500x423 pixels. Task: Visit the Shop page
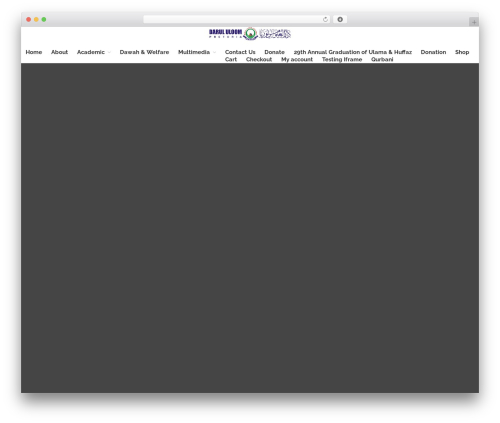coord(462,52)
